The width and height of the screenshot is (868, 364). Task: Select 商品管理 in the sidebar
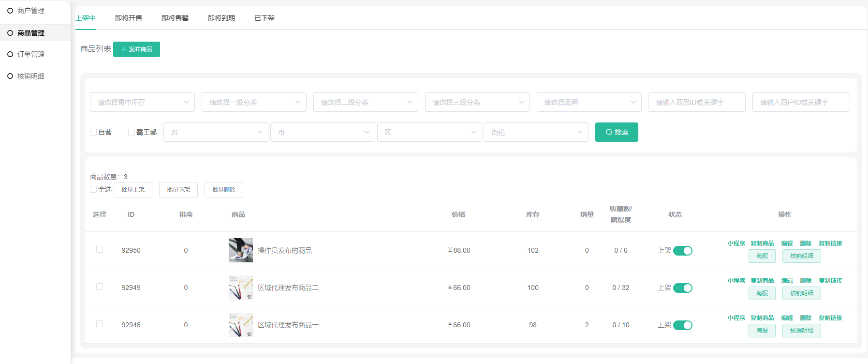point(30,33)
